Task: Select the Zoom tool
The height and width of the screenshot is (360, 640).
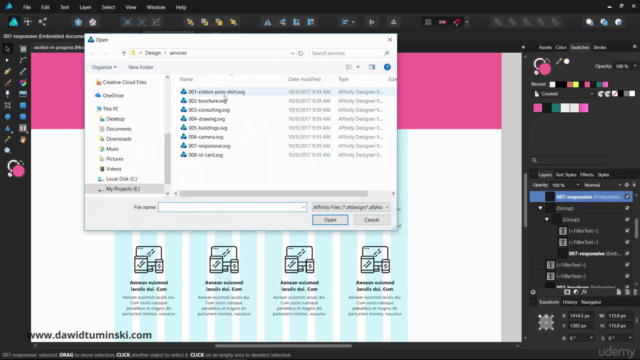Action: (7, 151)
